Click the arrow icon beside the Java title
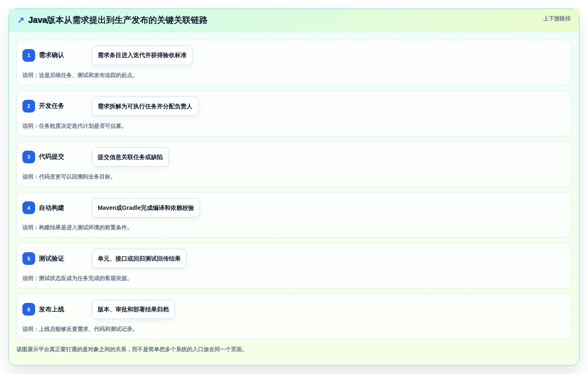This screenshot has width=588, height=374. 21,20
